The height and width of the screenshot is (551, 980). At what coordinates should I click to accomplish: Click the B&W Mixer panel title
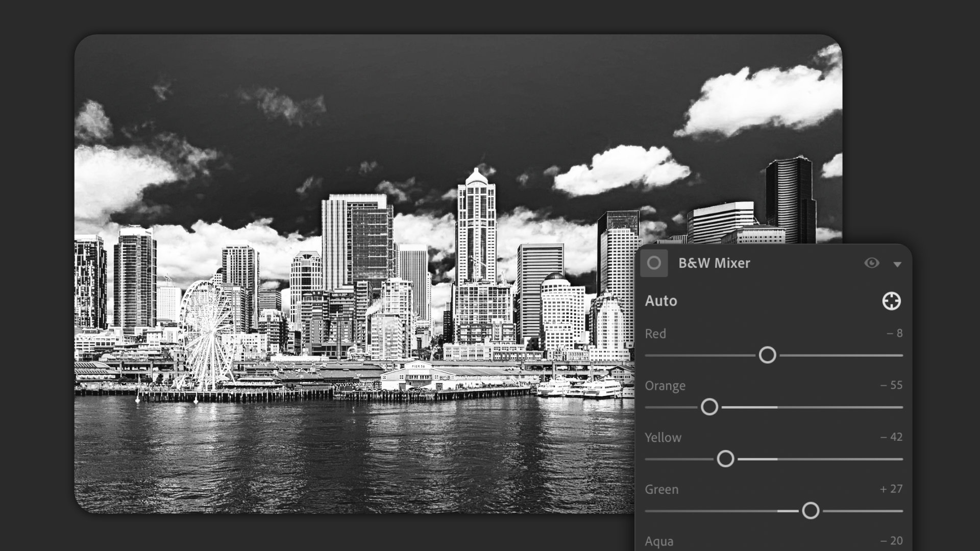point(714,263)
